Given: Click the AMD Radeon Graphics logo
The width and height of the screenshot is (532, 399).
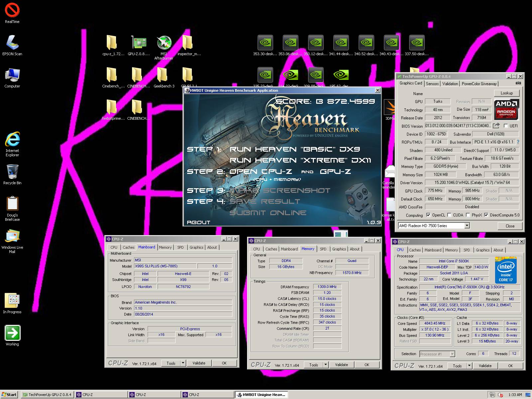Looking at the screenshot, I should (506, 109).
